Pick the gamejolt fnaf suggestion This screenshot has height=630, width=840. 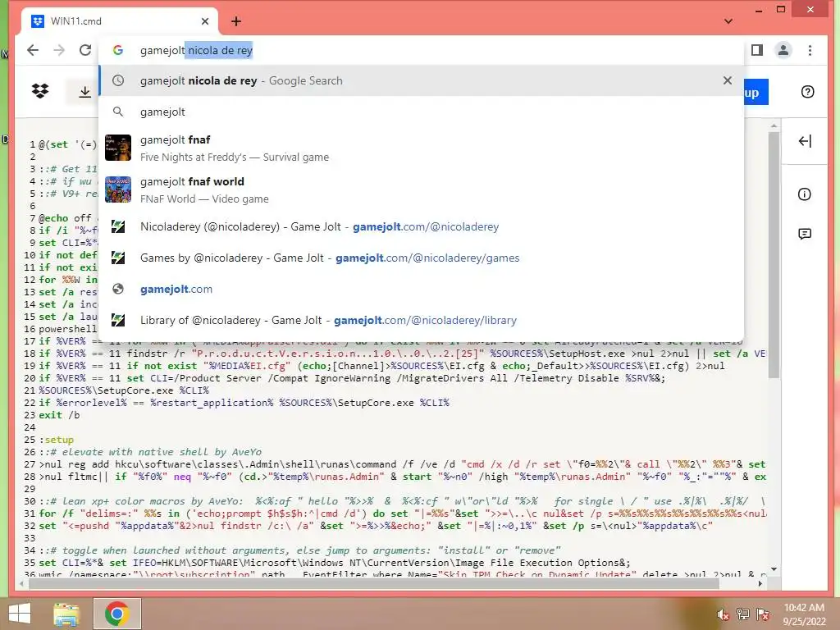tap(421, 148)
